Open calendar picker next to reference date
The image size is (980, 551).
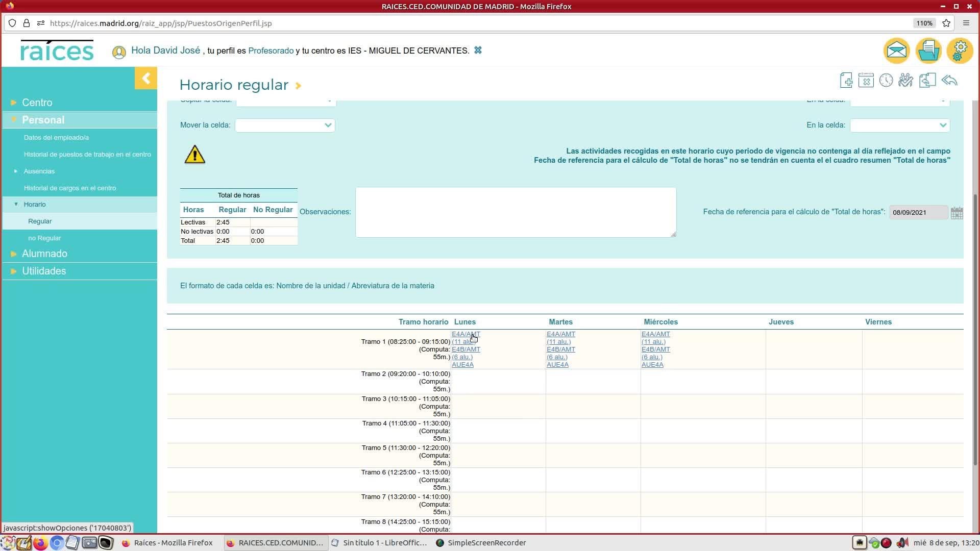(957, 213)
